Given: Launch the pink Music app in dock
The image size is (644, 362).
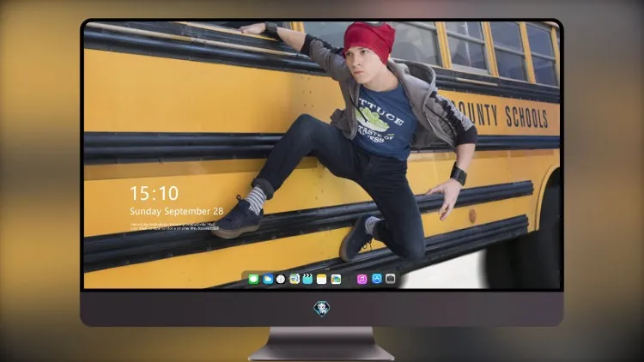Looking at the screenshot, I should click(x=361, y=279).
